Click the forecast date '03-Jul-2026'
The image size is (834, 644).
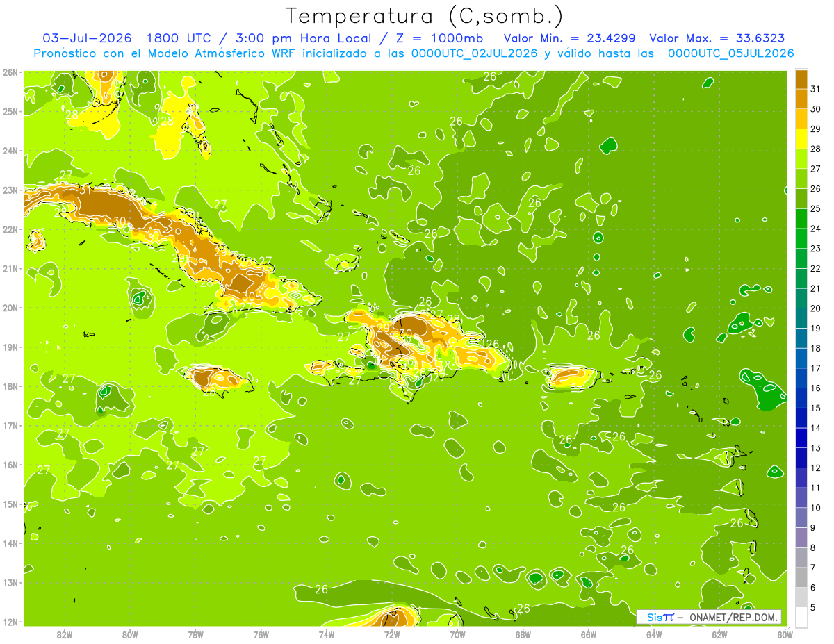[x=88, y=38]
